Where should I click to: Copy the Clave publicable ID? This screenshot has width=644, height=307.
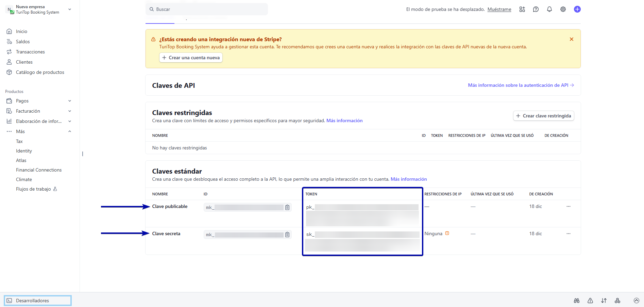pos(287,207)
